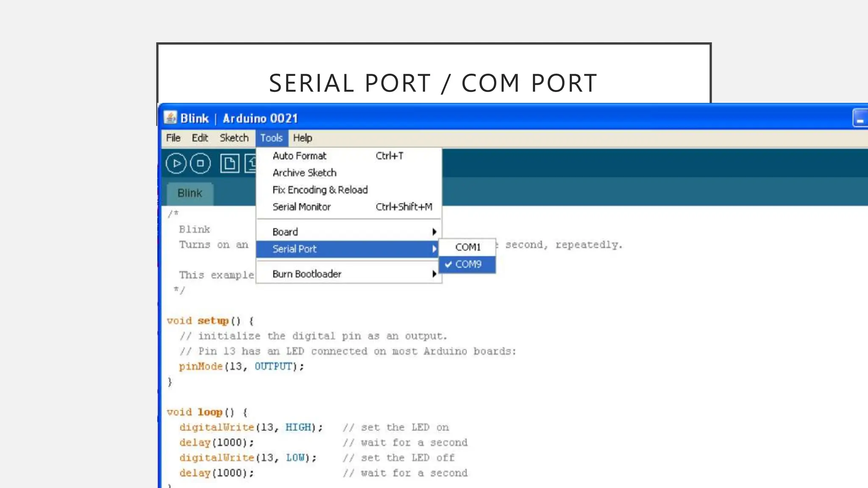The image size is (868, 488).
Task: Open the Edit menu
Action: pyautogui.click(x=200, y=138)
